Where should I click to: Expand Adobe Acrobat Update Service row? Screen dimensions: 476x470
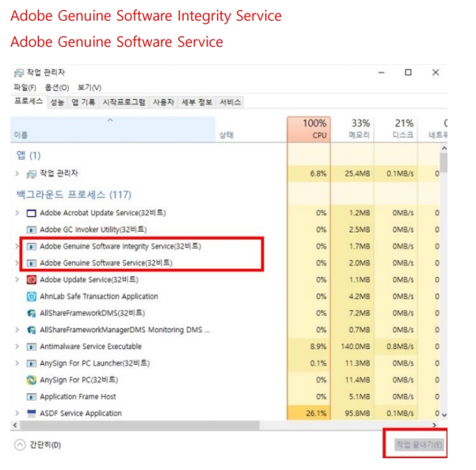point(17,213)
